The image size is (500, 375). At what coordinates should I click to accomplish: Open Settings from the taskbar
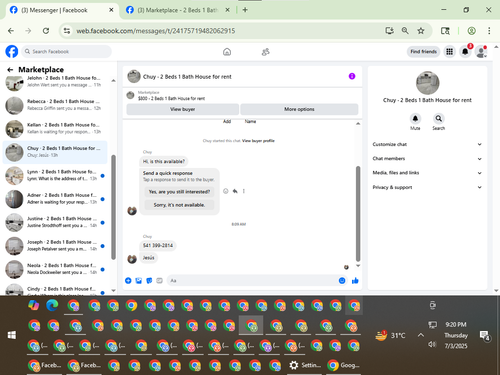[x=305, y=365]
